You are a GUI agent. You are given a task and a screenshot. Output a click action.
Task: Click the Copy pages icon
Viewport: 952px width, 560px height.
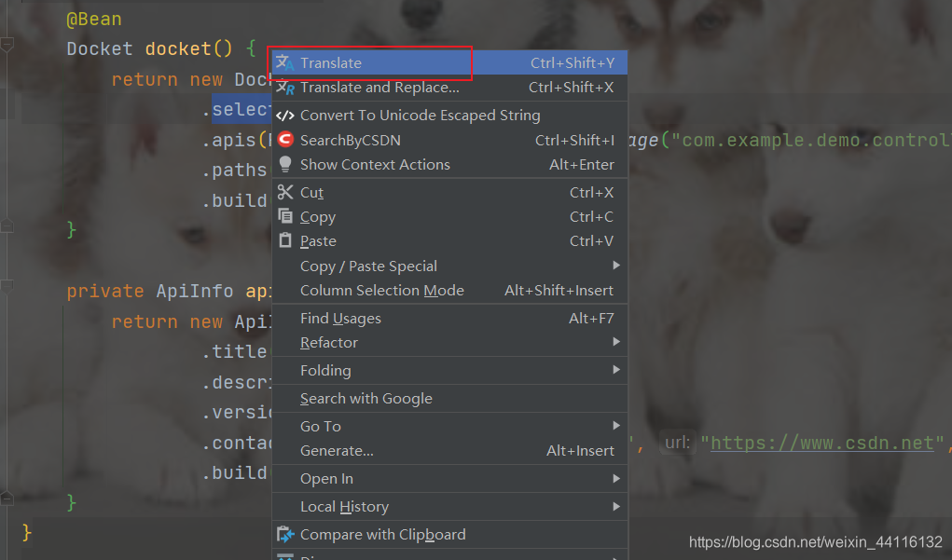coord(284,216)
